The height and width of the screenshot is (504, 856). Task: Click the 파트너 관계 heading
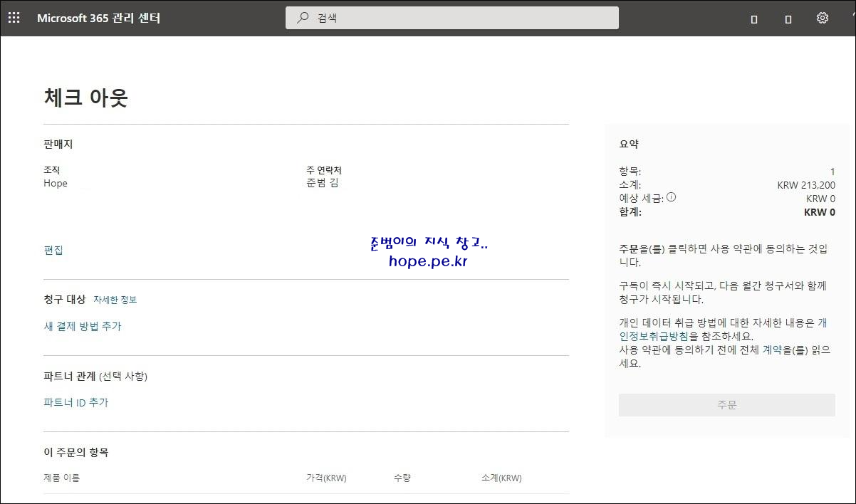[x=70, y=377]
